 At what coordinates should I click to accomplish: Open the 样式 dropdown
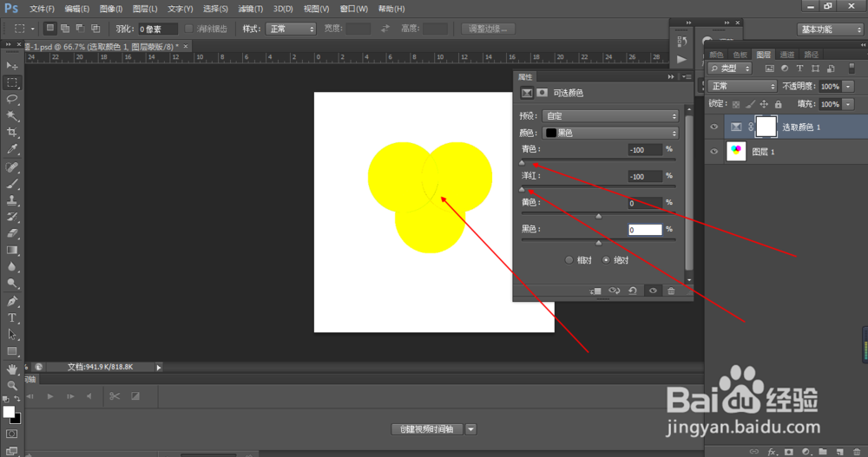(x=291, y=29)
